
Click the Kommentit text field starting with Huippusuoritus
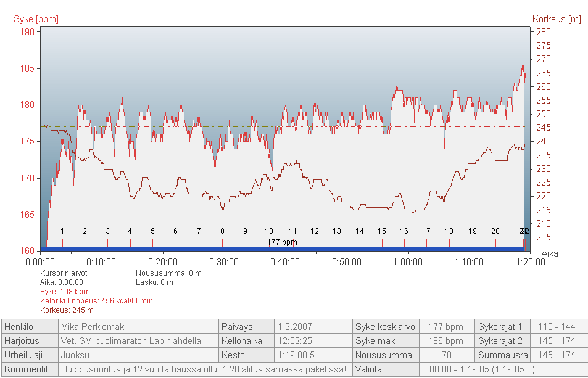tap(206, 369)
